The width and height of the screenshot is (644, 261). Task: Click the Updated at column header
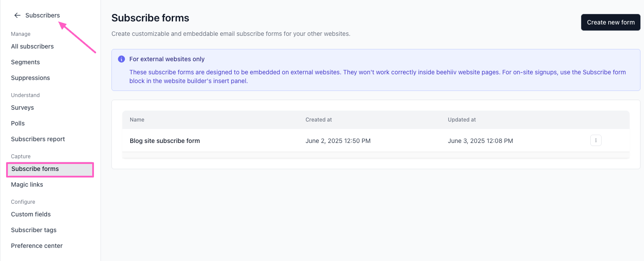(x=462, y=119)
